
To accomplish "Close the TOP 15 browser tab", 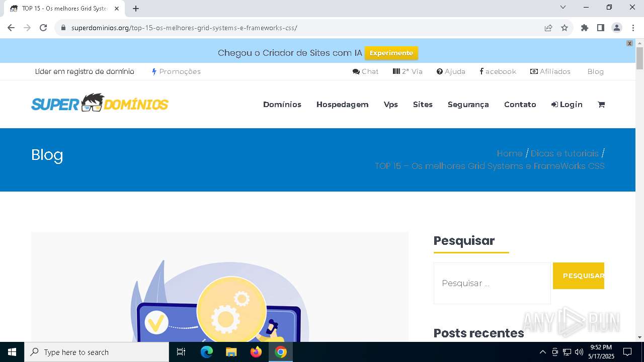I will tap(117, 9).
